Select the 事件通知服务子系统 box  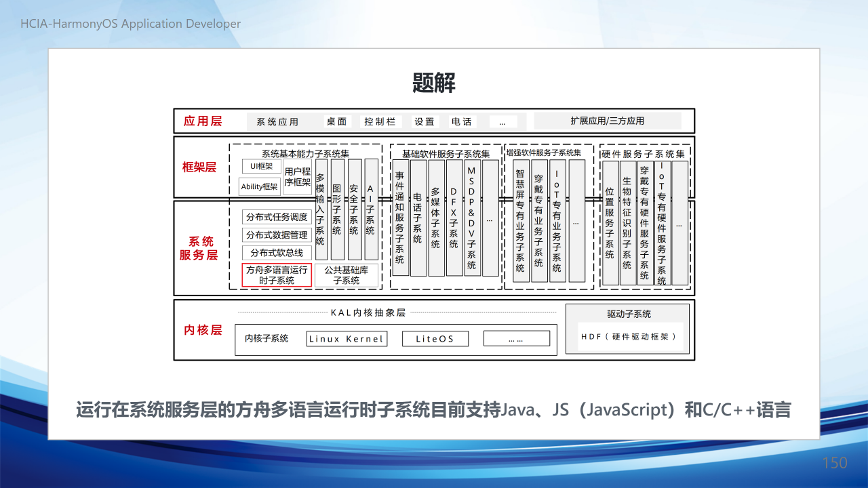point(400,218)
